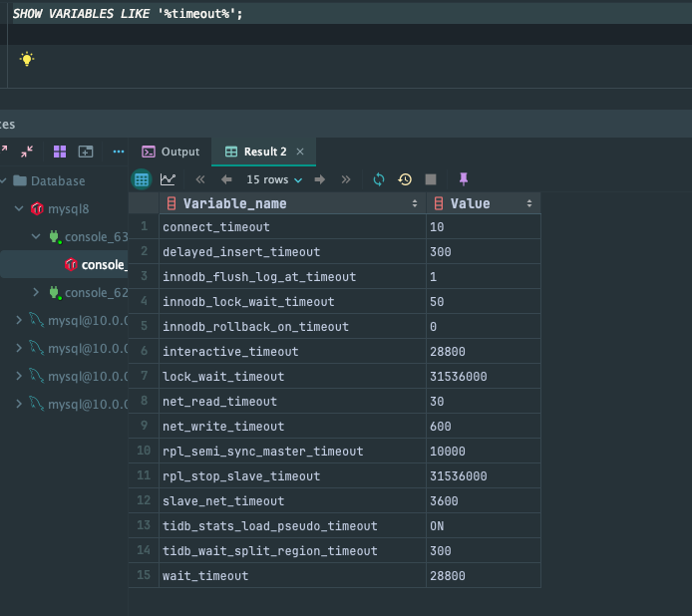Collapse the mysql8 tree node
This screenshot has width=692, height=616.
click(x=18, y=208)
